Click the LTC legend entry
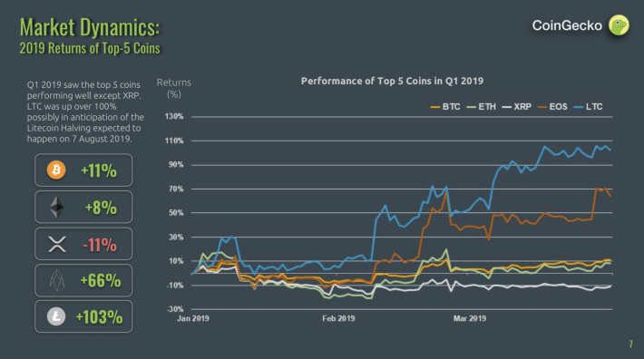 (x=588, y=107)
